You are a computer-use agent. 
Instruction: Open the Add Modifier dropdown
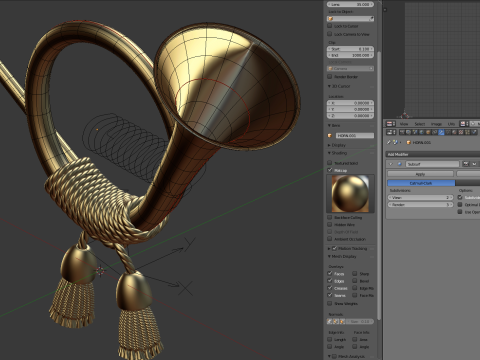[433, 154]
